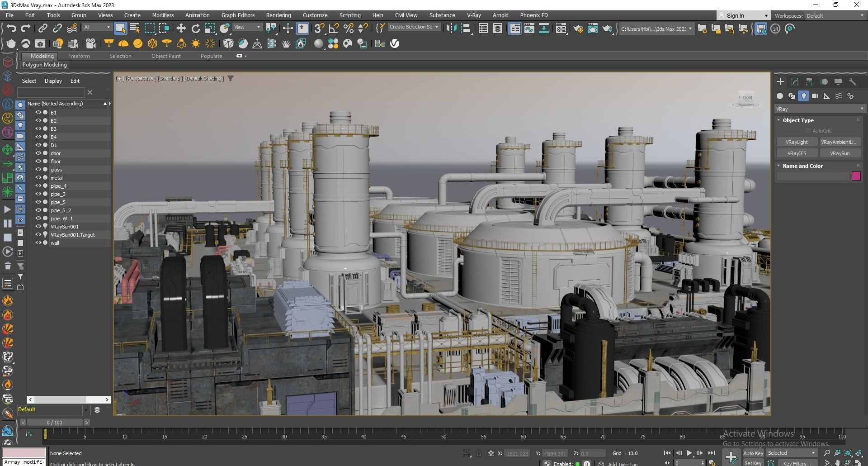Click the Undo arrow icon
Viewport: 868px width, 466px height.
click(x=11, y=29)
